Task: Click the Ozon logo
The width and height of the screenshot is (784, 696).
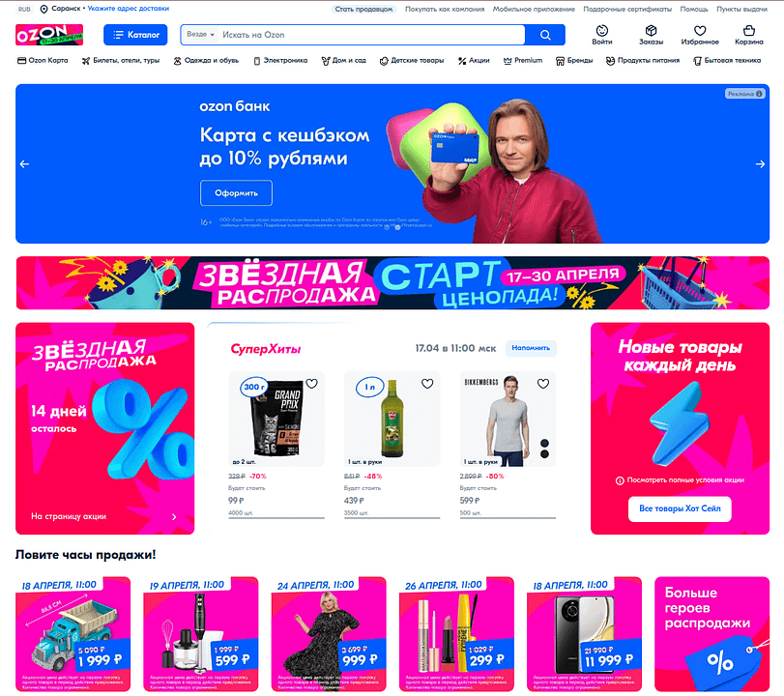Action: pos(49,35)
